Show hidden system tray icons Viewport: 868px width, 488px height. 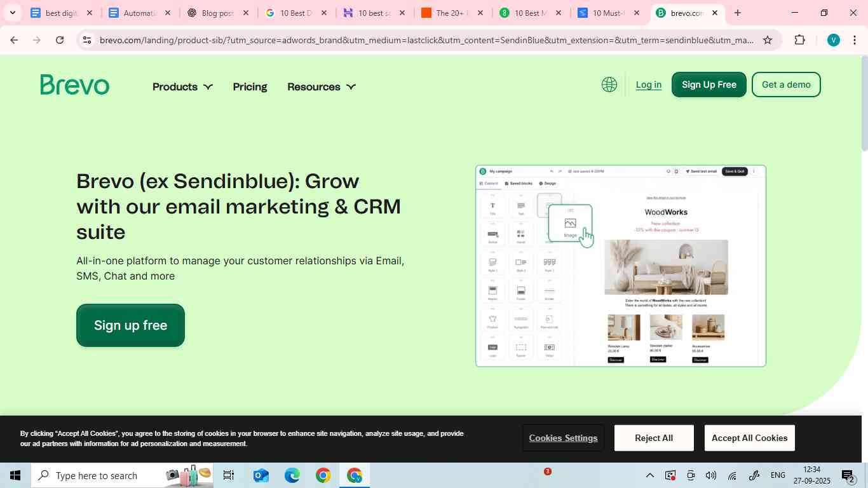tap(649, 475)
